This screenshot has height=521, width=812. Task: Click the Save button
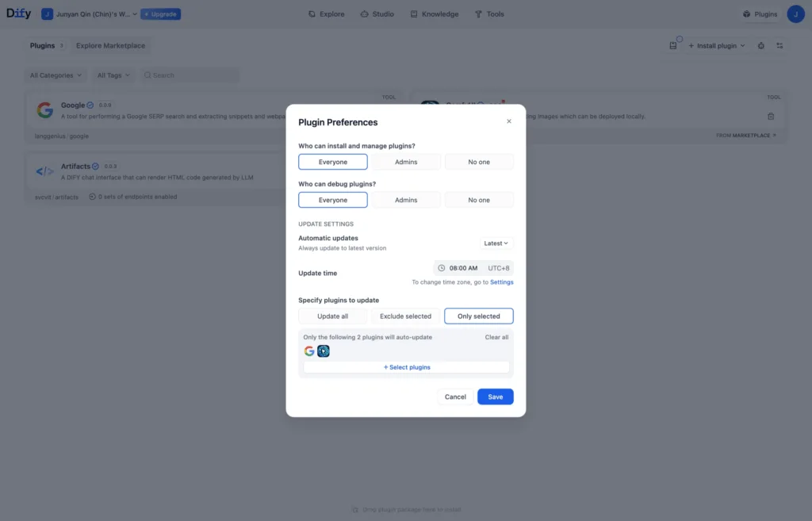tap(495, 396)
